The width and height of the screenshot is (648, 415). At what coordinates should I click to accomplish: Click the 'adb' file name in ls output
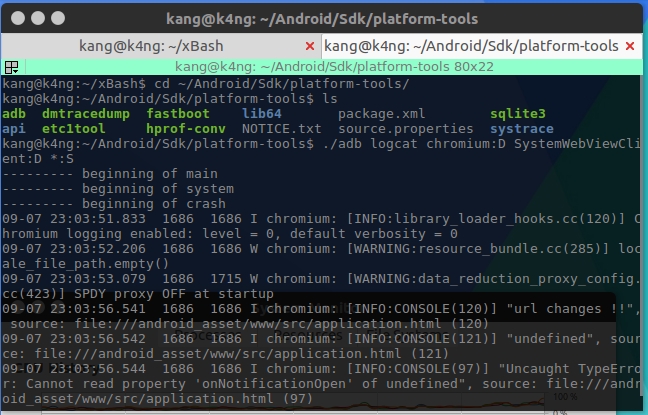point(14,114)
